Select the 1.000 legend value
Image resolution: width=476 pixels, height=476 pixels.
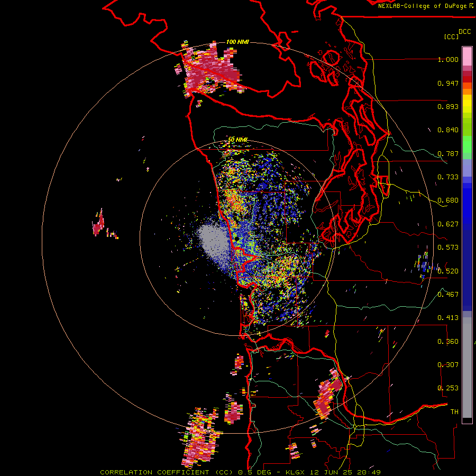[x=448, y=59]
